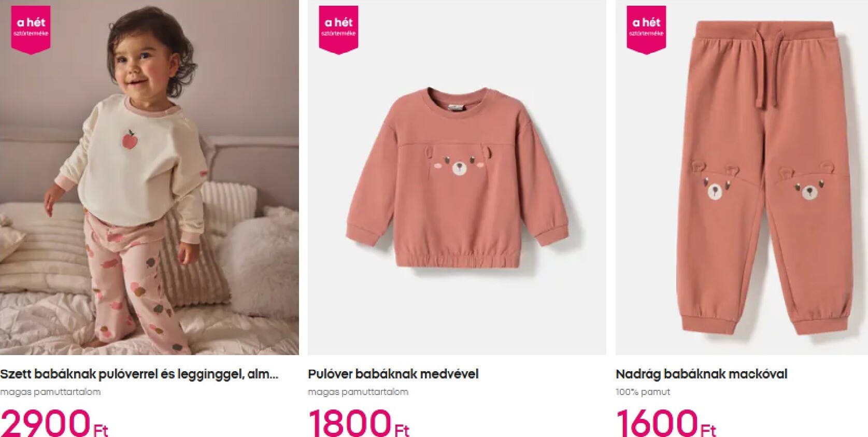Viewport: 868px width, 437px height.
Task: Open 'Nadrág babáknak mackóval' product title
Action: click(701, 374)
